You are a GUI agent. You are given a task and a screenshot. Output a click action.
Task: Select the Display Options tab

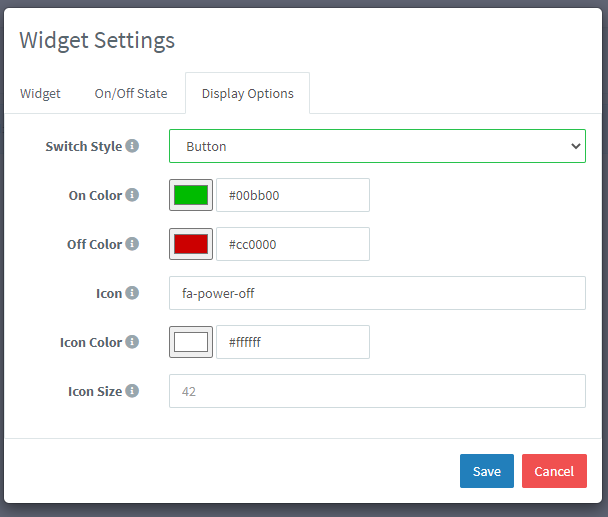coord(247,94)
